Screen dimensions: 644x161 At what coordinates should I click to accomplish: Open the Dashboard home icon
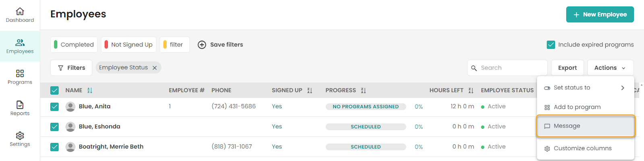tap(20, 11)
